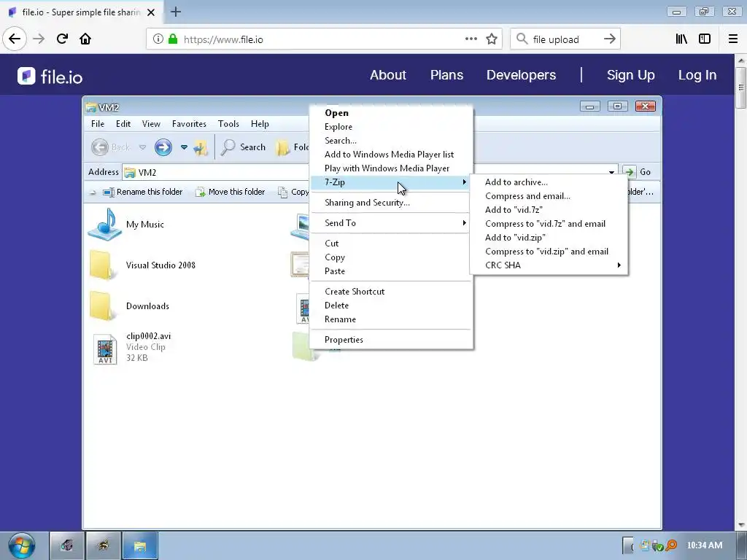Select the Downloads folder
Viewport: 747px width, 560px height.
(x=129, y=306)
